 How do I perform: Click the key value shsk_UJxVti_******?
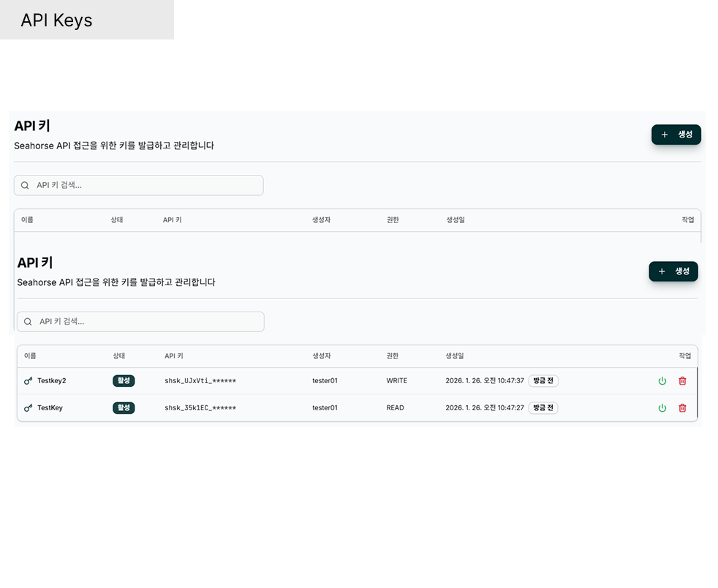pyautogui.click(x=200, y=381)
